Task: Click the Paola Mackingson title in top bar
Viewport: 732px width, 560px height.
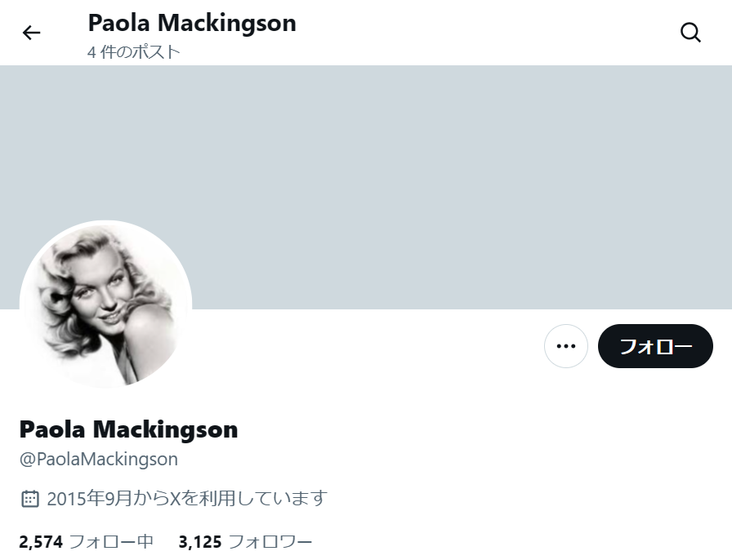Action: (192, 23)
